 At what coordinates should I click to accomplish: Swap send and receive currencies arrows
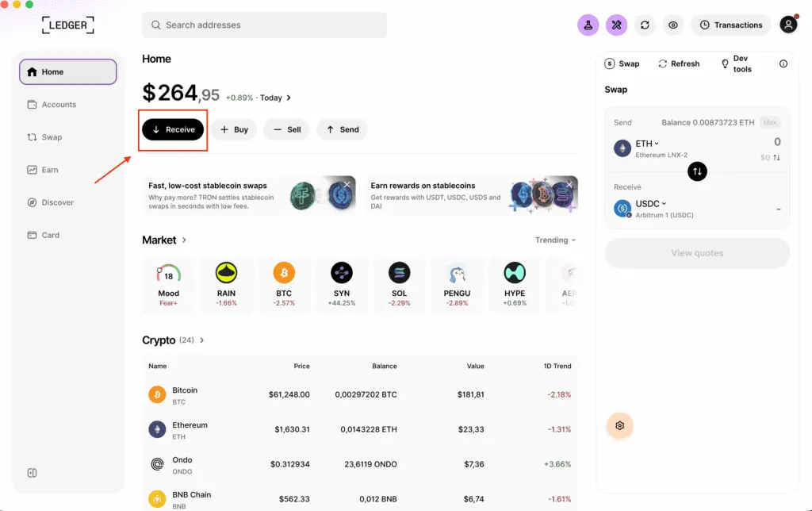click(x=697, y=171)
